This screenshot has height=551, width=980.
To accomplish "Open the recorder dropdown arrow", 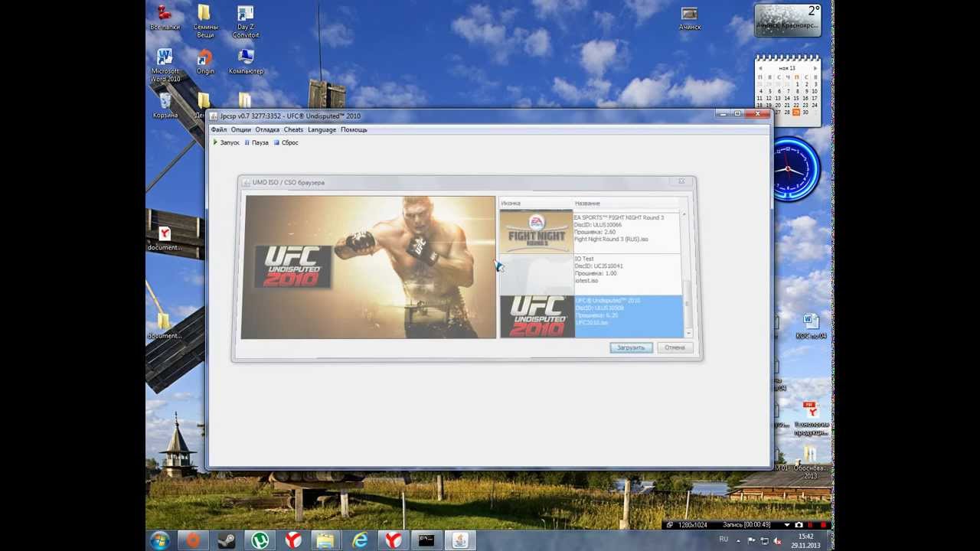I will point(787,525).
